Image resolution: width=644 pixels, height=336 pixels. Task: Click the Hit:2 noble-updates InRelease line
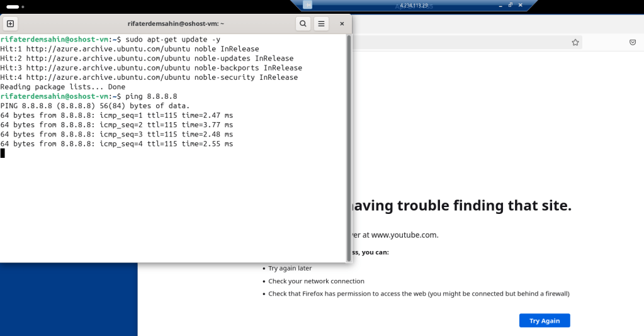[x=147, y=59]
